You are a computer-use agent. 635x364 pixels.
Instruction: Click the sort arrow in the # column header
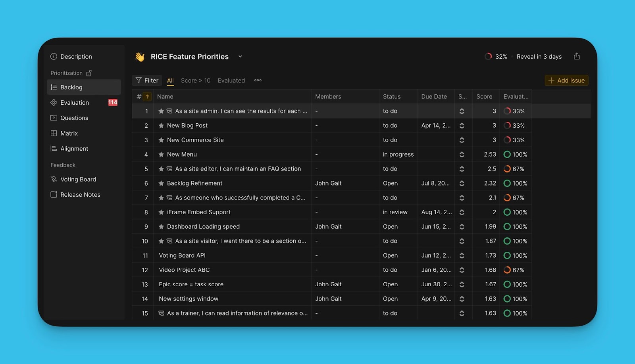[x=147, y=96]
